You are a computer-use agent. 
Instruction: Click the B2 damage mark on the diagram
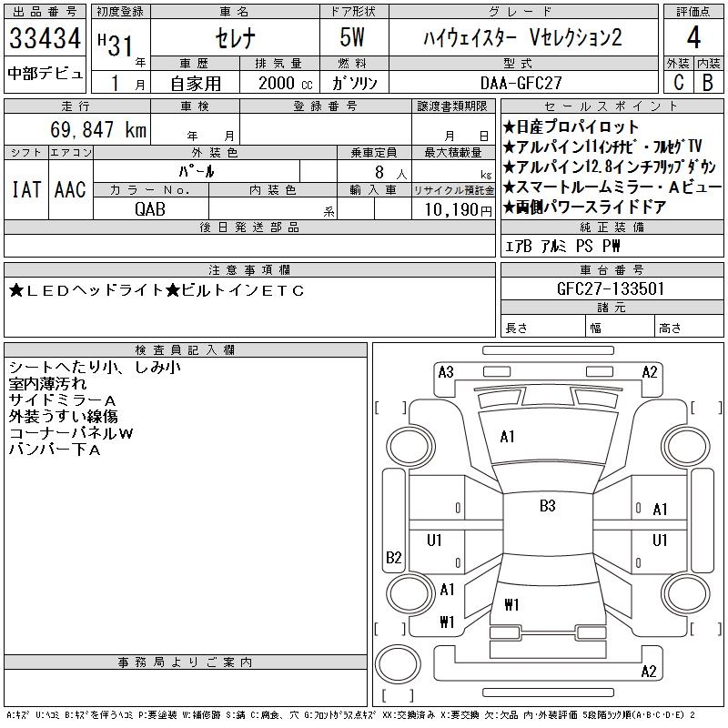click(394, 558)
